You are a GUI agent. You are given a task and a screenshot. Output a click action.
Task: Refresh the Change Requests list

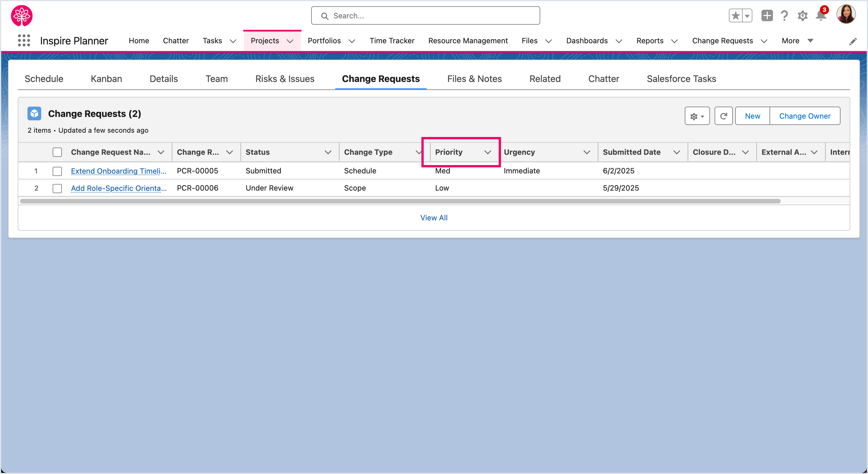coord(723,116)
